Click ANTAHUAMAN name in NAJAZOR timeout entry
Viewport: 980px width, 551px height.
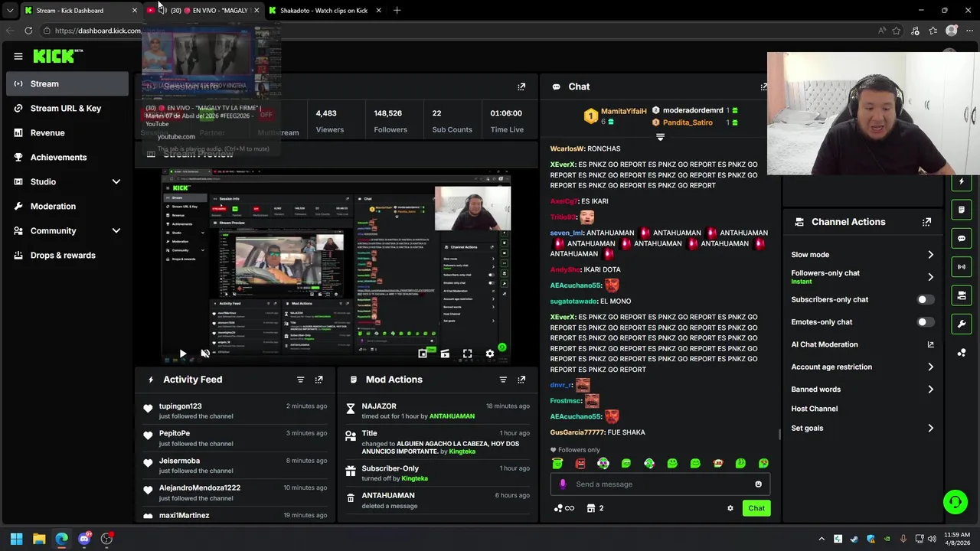pyautogui.click(x=452, y=416)
